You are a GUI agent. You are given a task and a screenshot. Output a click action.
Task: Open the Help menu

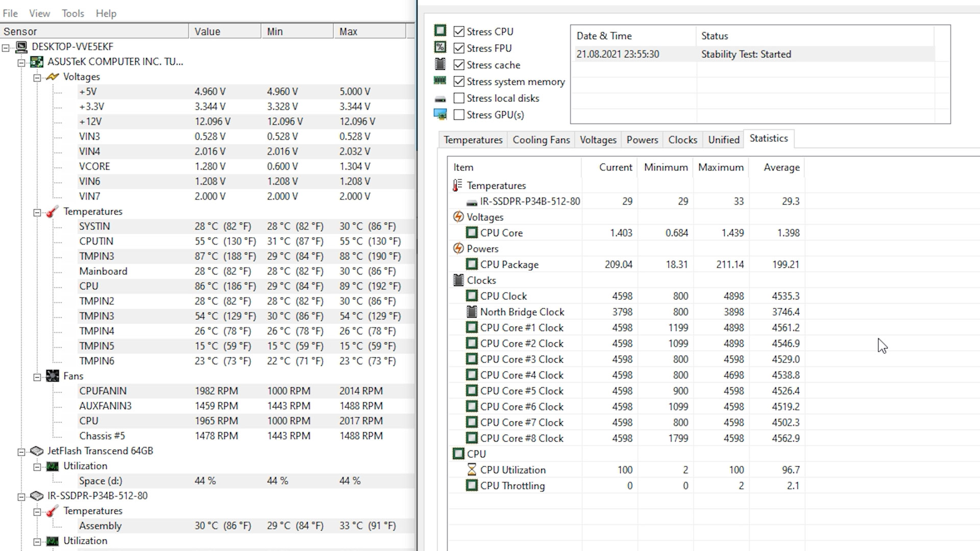point(106,13)
